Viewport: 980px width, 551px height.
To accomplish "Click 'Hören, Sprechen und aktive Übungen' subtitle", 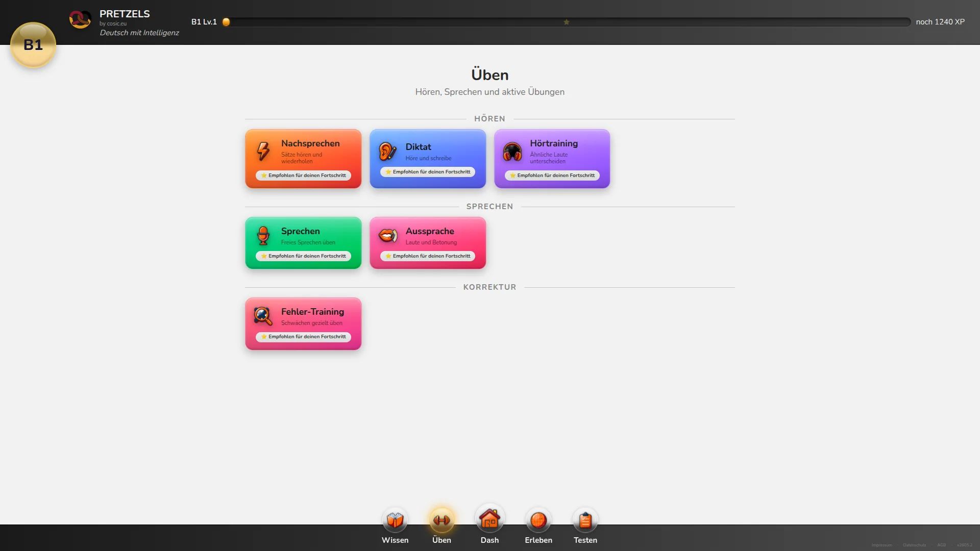I will (489, 92).
